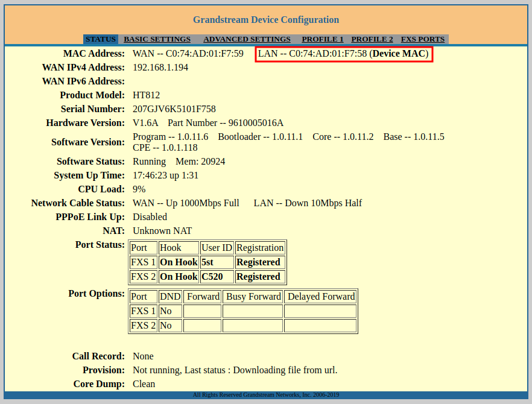Click the HT812 product model value
532x404 pixels.
click(147, 95)
